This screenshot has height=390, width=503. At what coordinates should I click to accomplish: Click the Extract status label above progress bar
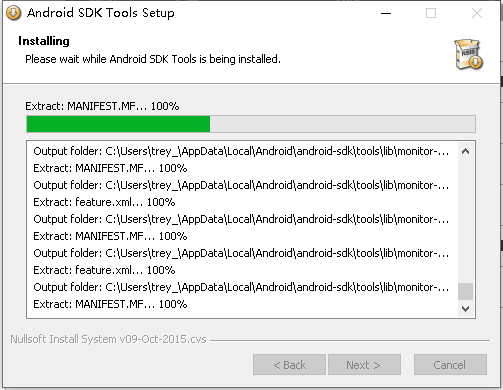click(x=102, y=106)
